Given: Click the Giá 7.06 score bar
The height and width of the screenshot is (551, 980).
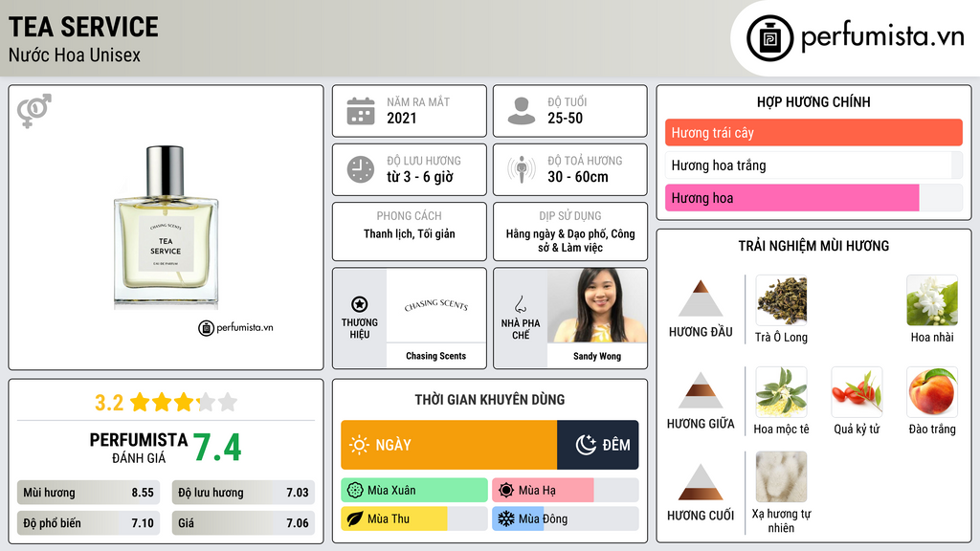Looking at the screenshot, I should pyautogui.click(x=243, y=523).
